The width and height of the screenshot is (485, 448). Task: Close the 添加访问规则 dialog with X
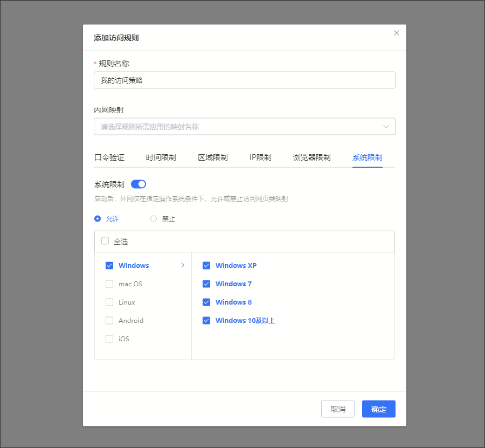point(397,33)
